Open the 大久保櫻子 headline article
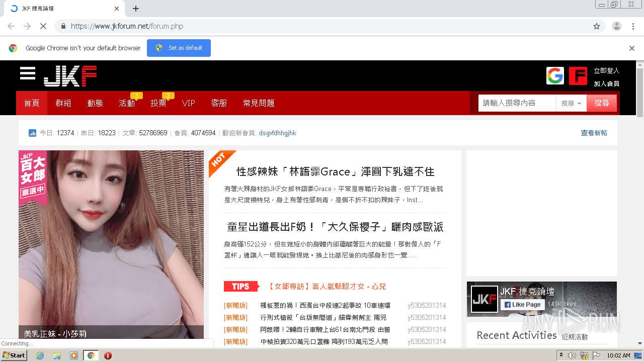 tap(335, 227)
